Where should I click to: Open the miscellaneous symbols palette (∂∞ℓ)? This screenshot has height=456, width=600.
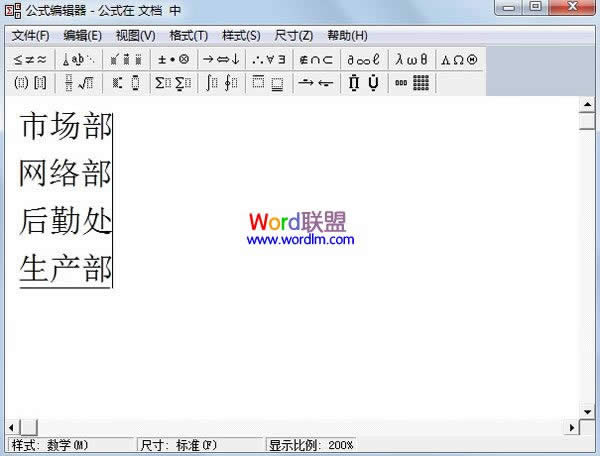(363, 60)
